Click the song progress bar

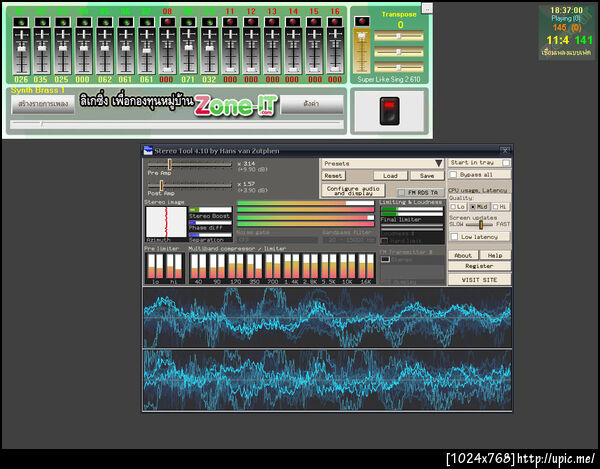tap(177, 124)
